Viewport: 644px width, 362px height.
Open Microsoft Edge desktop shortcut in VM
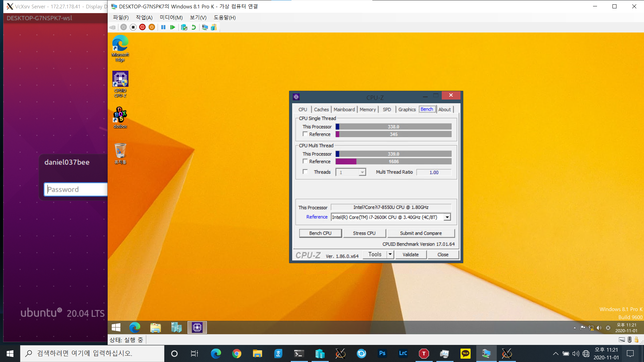pyautogui.click(x=120, y=48)
